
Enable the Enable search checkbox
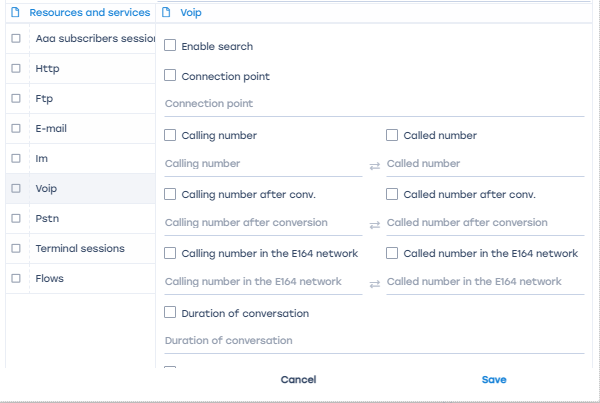[171, 46]
